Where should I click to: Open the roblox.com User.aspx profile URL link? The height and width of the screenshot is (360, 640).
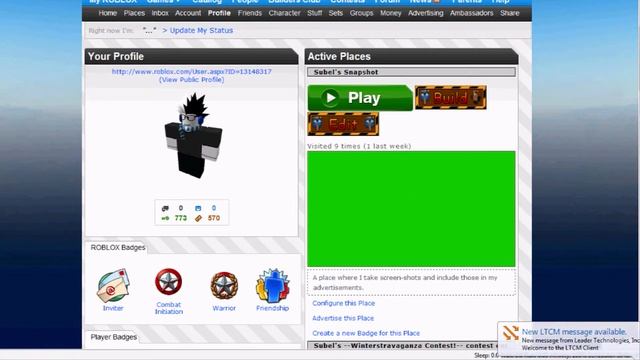tap(192, 71)
